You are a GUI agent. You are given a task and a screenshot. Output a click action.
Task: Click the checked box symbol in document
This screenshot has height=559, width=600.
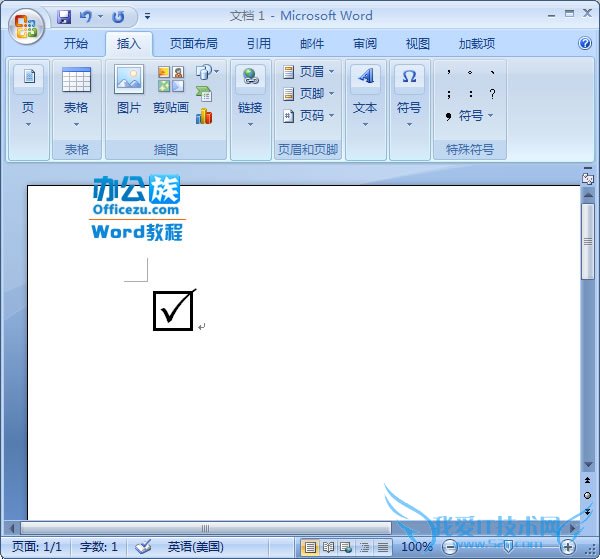[x=174, y=310]
